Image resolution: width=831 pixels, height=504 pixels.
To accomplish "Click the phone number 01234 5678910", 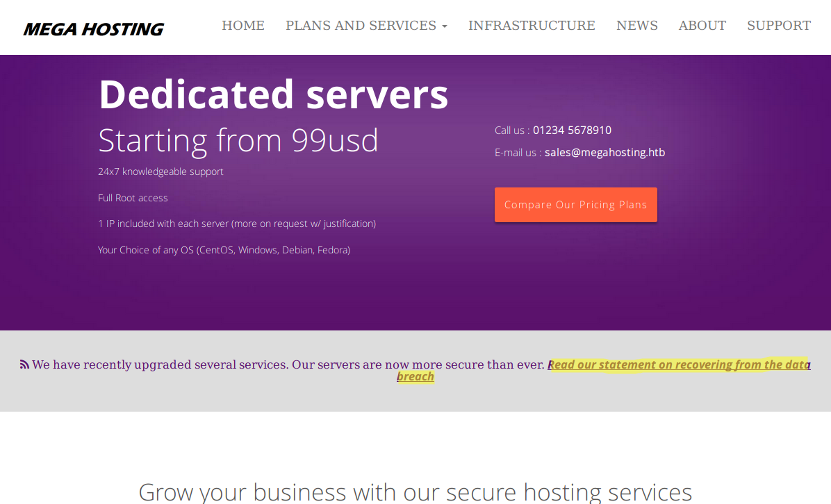I will (x=572, y=131).
